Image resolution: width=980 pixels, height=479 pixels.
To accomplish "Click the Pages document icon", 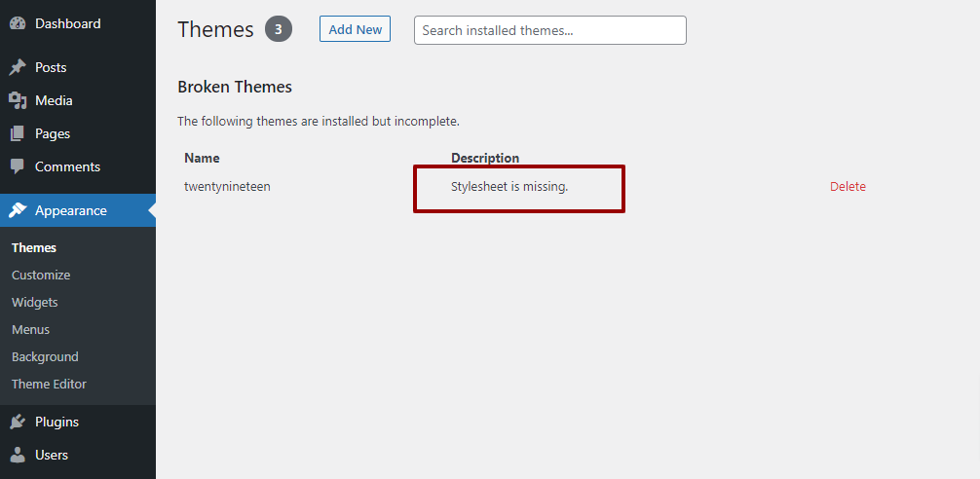I will click(18, 134).
